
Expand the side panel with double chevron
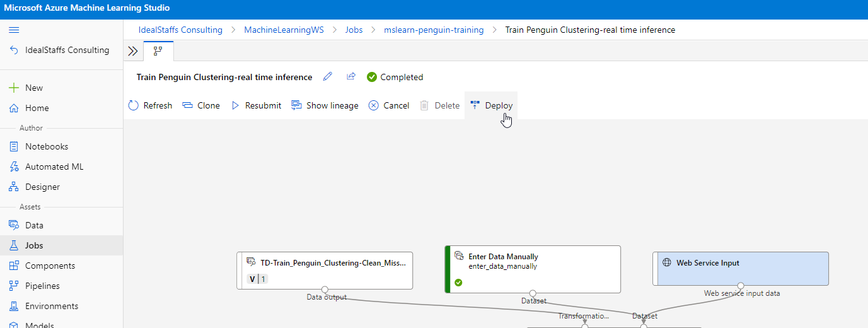click(x=132, y=51)
